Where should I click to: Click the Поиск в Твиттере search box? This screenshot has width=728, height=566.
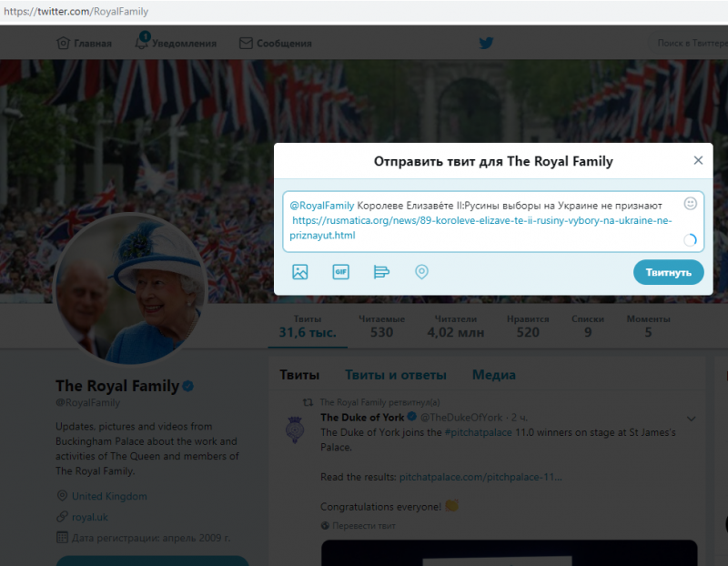(x=689, y=43)
